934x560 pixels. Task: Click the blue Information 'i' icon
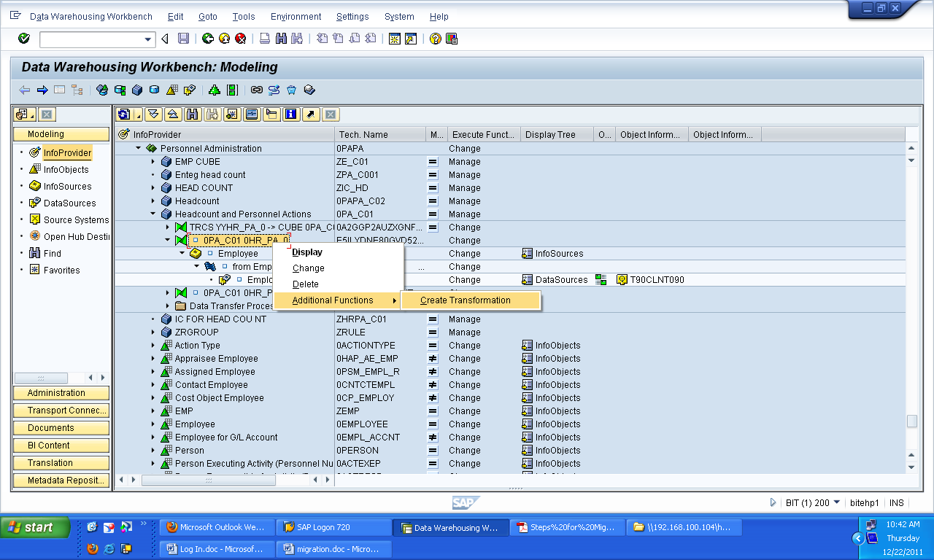tap(291, 114)
